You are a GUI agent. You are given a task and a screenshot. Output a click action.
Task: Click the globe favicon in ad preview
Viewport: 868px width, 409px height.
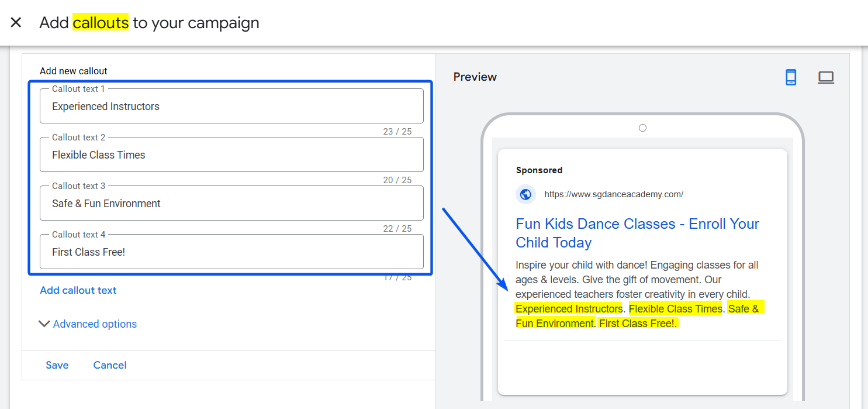pos(525,194)
